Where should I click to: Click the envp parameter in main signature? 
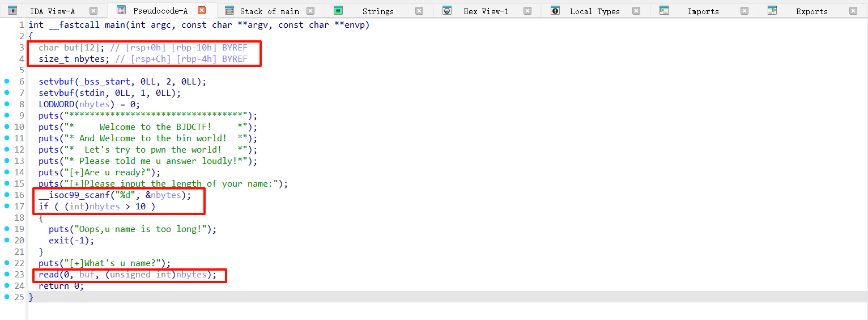click(x=354, y=25)
